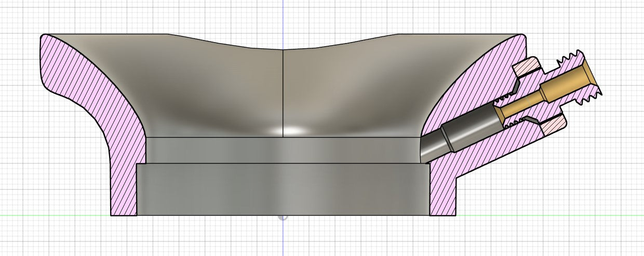The height and width of the screenshot is (256, 644).
Task: Select the green horizontal axis left of the model
Action: 52,215
